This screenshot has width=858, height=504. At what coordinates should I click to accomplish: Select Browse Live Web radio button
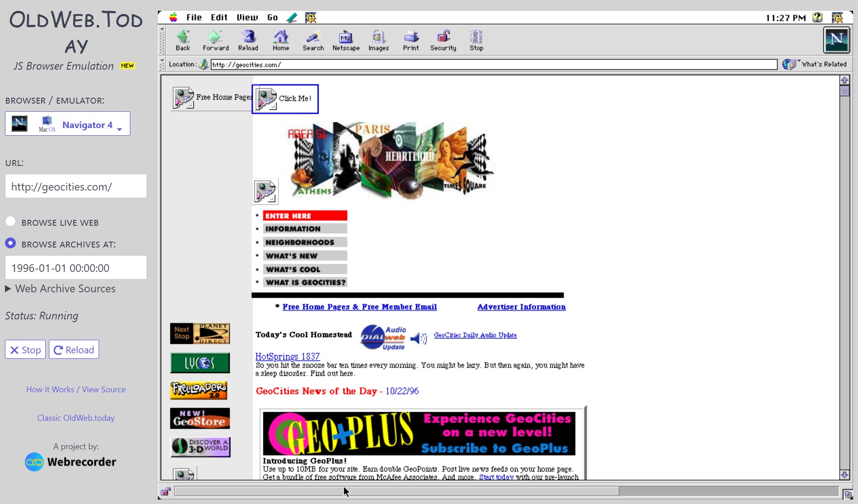[10, 222]
